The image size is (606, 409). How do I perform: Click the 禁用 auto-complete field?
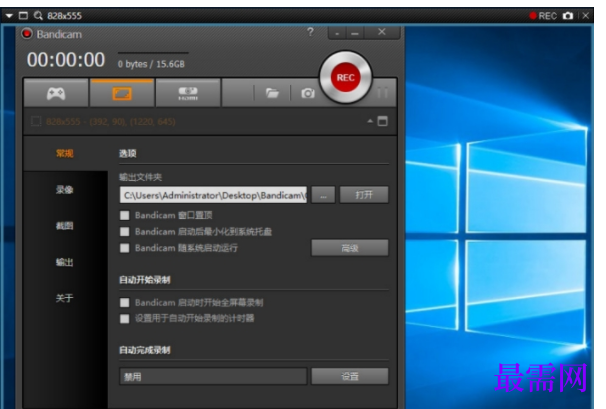point(213,376)
